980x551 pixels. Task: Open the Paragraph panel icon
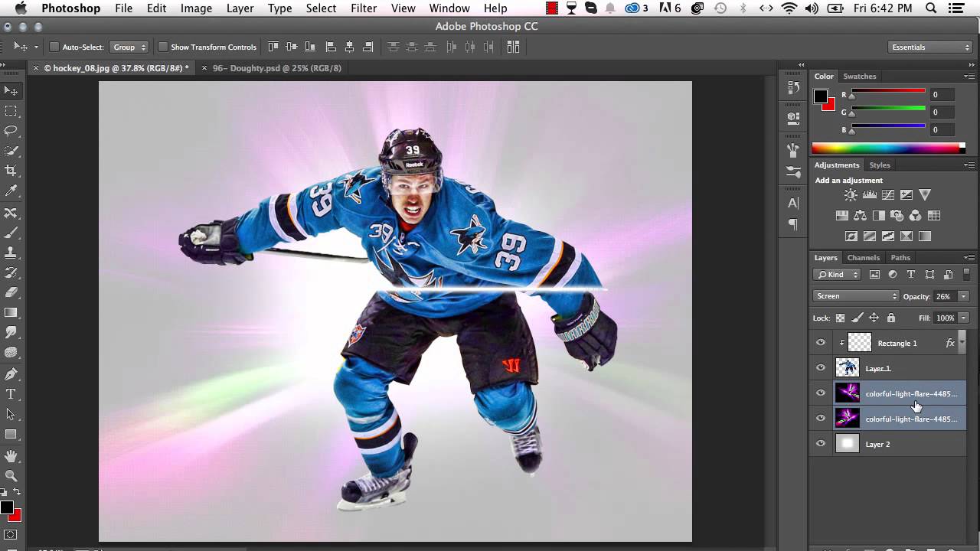[793, 224]
